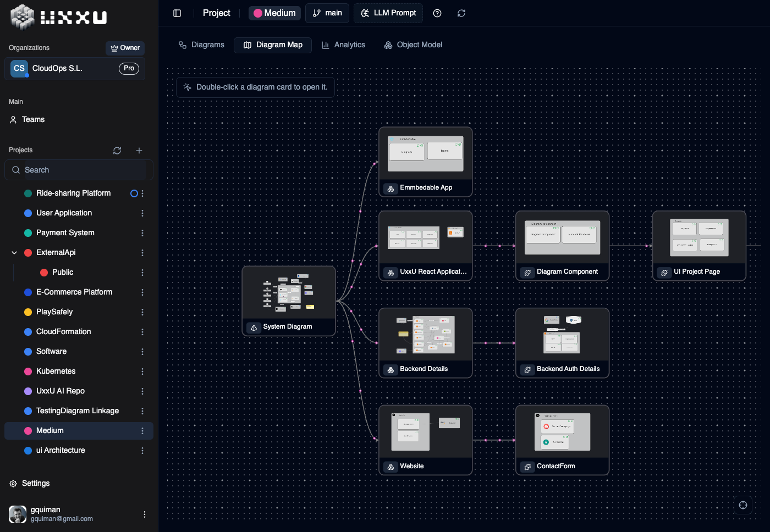Screen dimensions: 770x532
Task: Open the LLM Prompt button
Action: 388,13
